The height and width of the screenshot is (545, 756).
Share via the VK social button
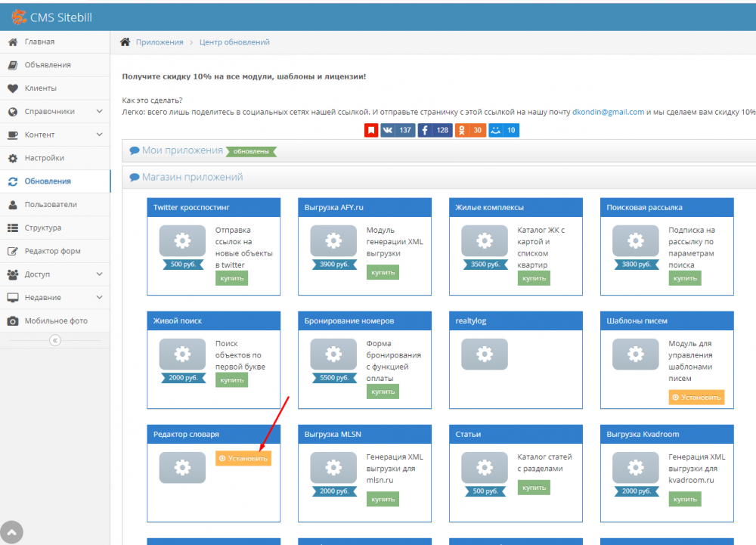tap(398, 130)
